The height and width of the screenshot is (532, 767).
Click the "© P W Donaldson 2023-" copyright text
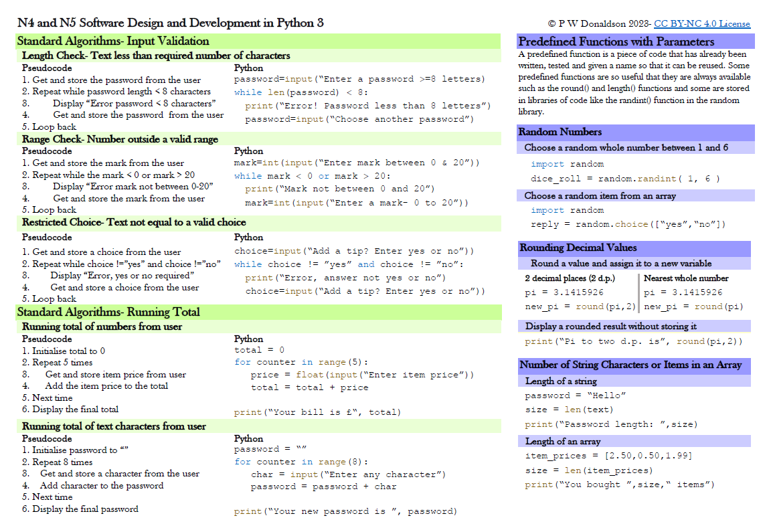point(600,23)
